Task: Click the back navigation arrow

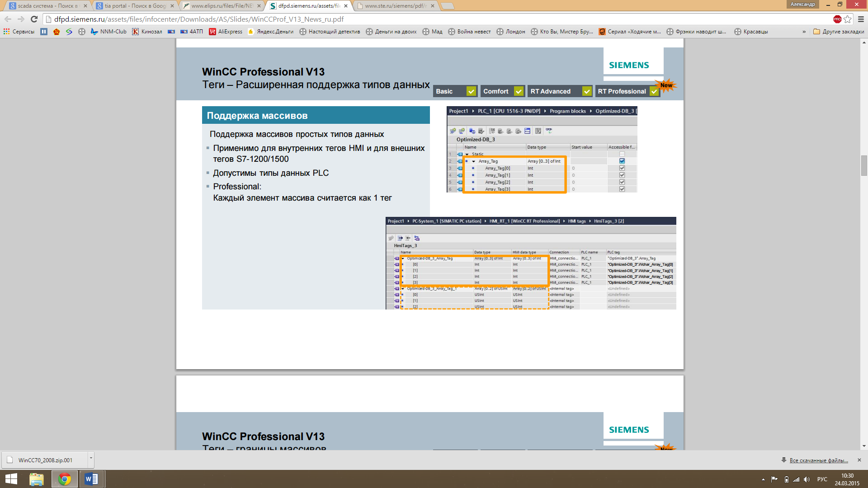Action: [x=8, y=19]
